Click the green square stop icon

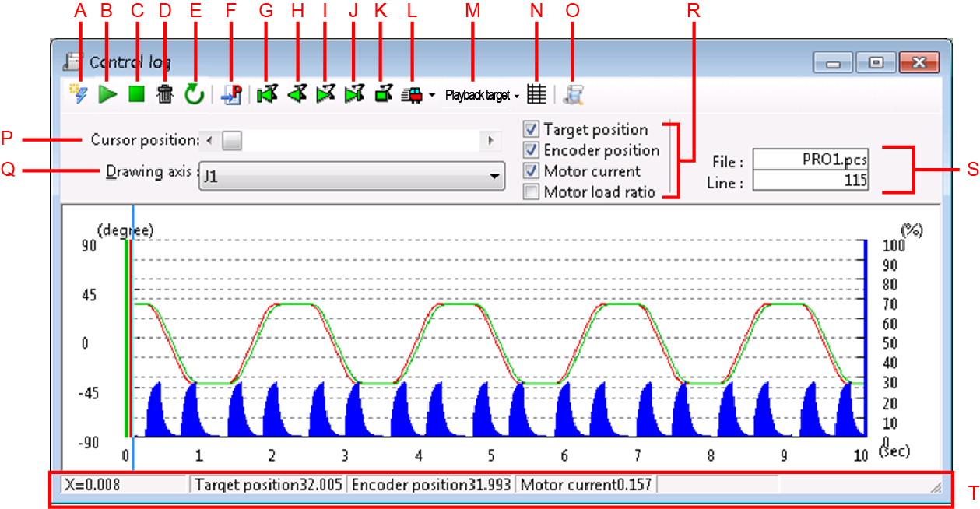pyautogui.click(x=137, y=95)
